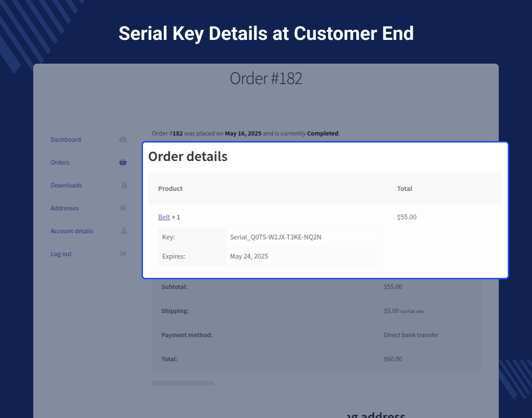Click the Total column header
The width and height of the screenshot is (532, 418).
(405, 189)
